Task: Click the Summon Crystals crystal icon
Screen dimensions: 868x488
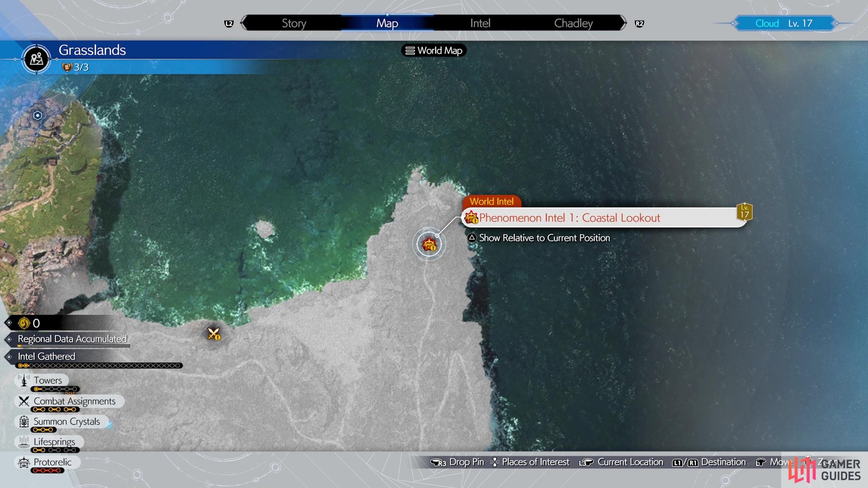Action: (24, 422)
